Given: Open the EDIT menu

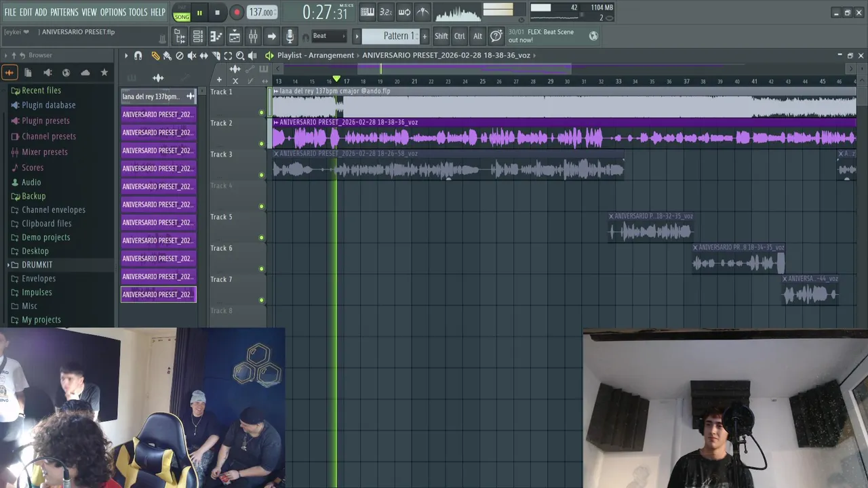Looking at the screenshot, I should 26,12.
